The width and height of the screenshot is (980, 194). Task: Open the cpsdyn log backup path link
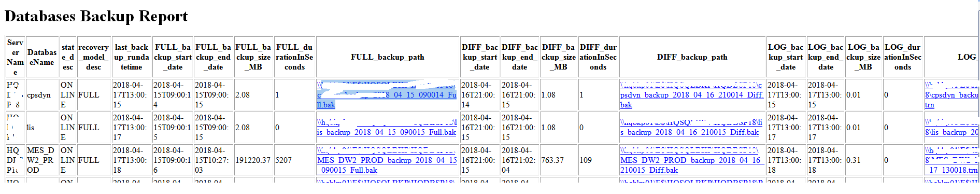[x=952, y=95]
